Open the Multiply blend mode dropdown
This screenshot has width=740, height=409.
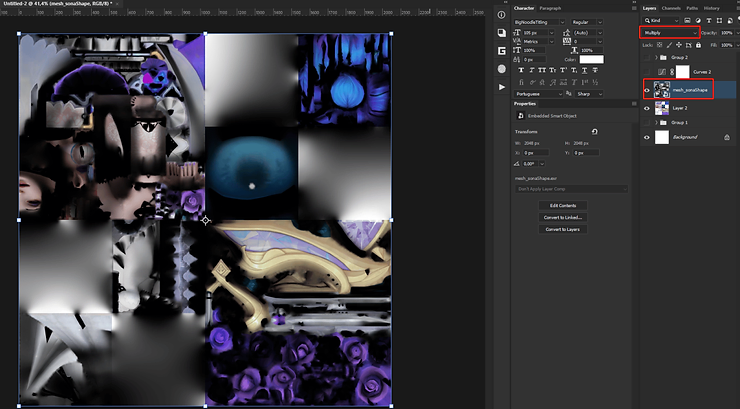click(668, 33)
